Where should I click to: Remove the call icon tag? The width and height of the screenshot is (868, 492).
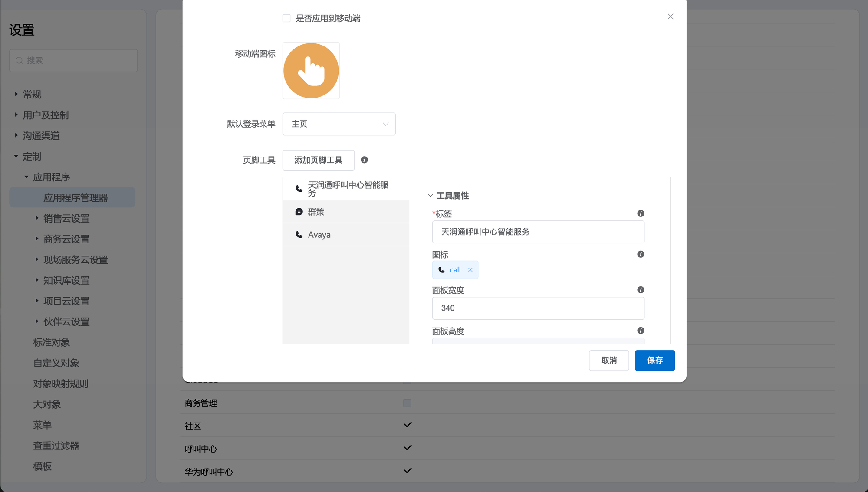point(470,270)
